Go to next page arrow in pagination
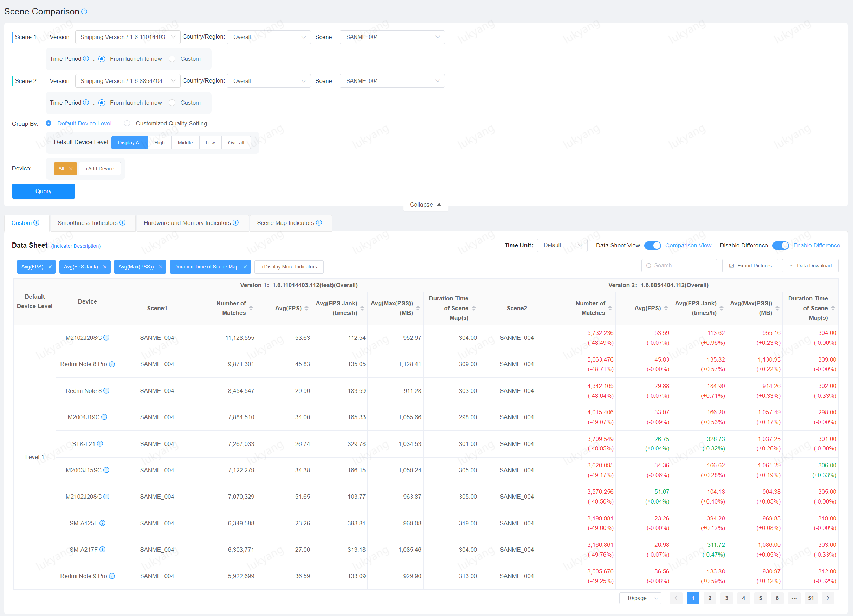 828,598
